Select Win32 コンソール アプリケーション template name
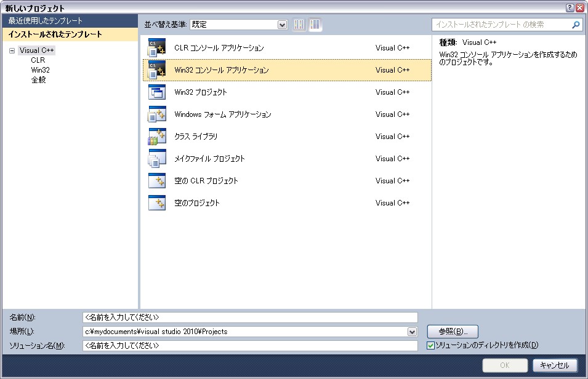 point(222,70)
